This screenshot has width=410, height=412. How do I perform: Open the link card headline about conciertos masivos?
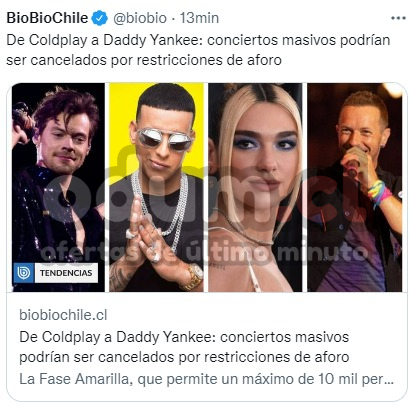pyautogui.click(x=184, y=347)
